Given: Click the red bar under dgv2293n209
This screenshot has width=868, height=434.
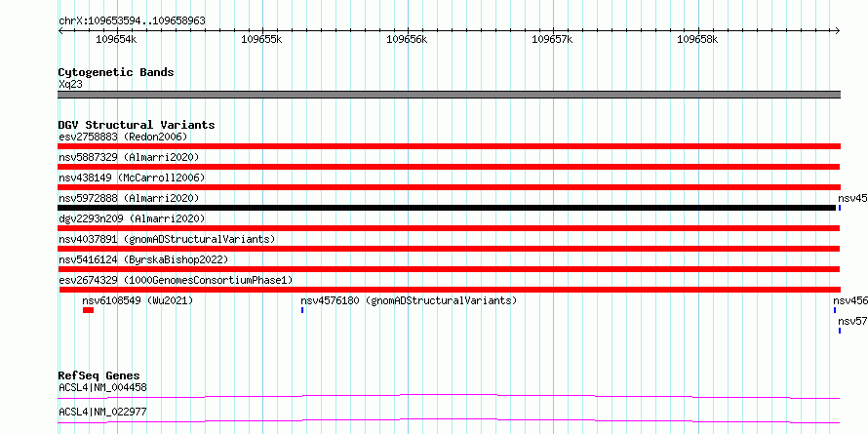Looking at the screenshot, I should pos(449,228).
